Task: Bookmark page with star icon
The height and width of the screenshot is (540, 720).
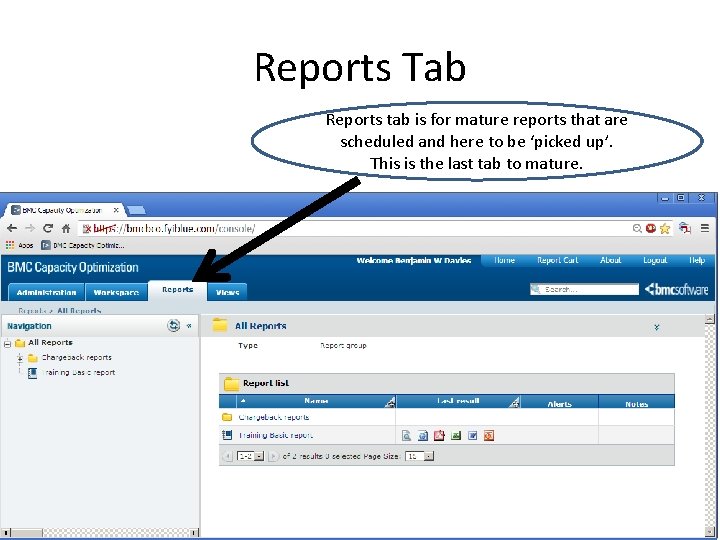Action: point(664,229)
